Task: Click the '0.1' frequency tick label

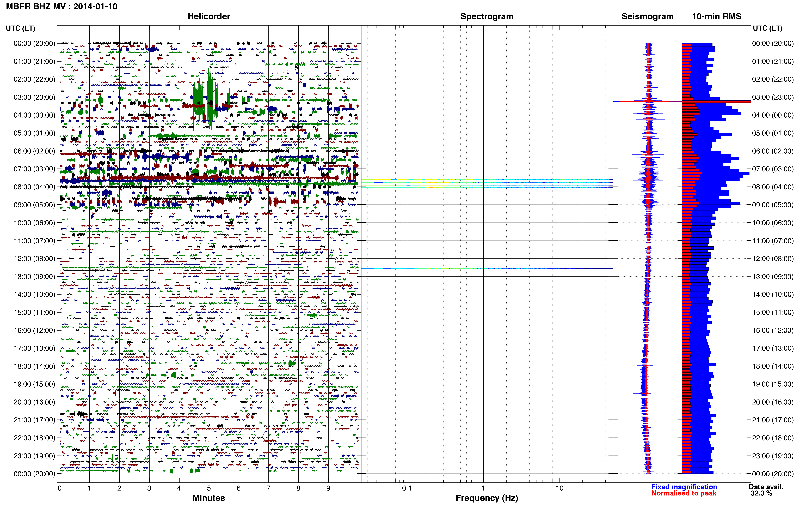Action: [x=407, y=488]
